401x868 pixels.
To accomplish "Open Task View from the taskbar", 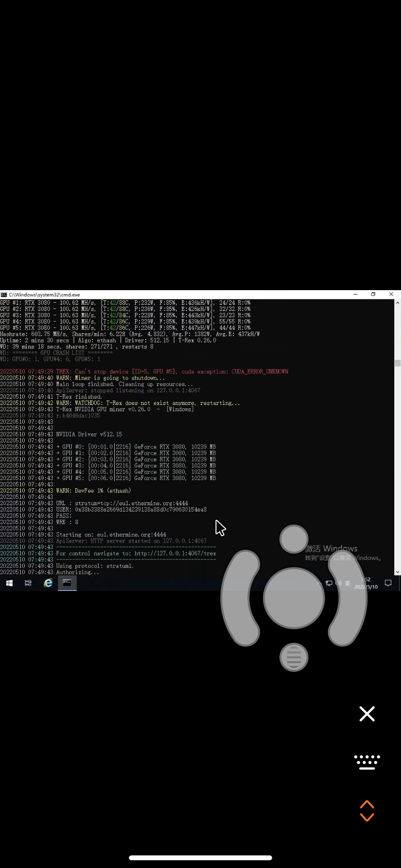I will coord(28,583).
